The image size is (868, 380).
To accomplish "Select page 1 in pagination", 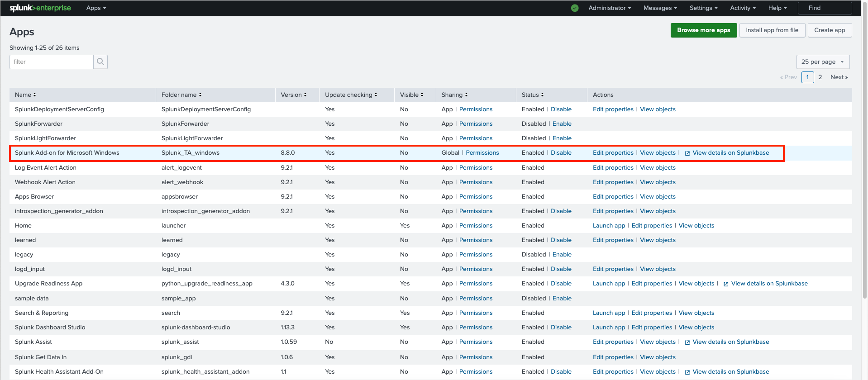I will coord(807,77).
